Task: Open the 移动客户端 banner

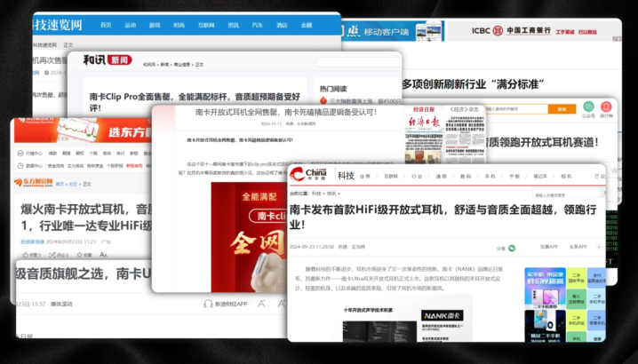Action: 393,31
